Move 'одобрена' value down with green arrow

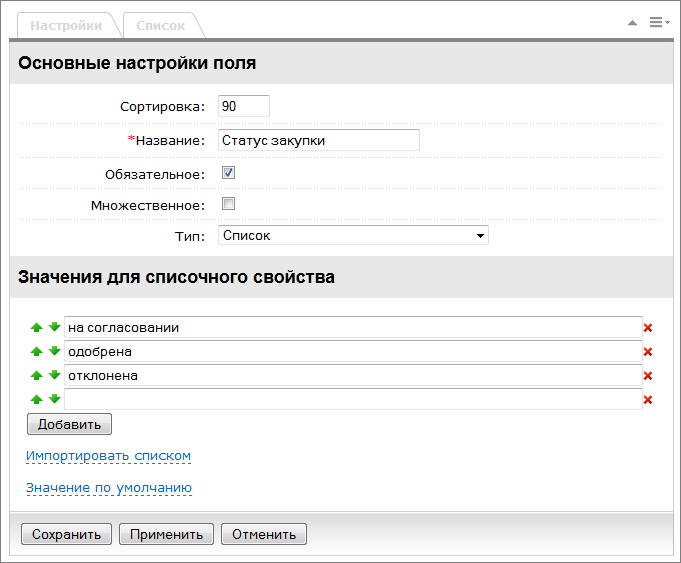(55, 351)
